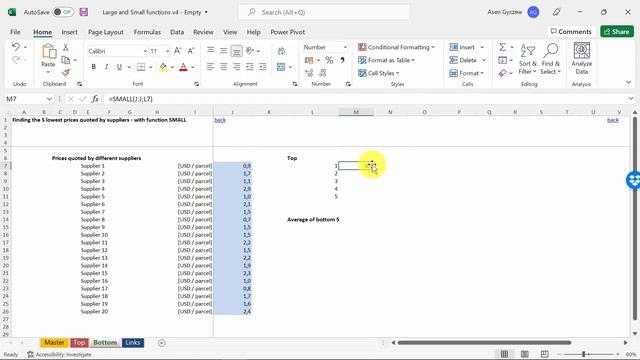Click the Merge & Center icon

(x=281, y=67)
